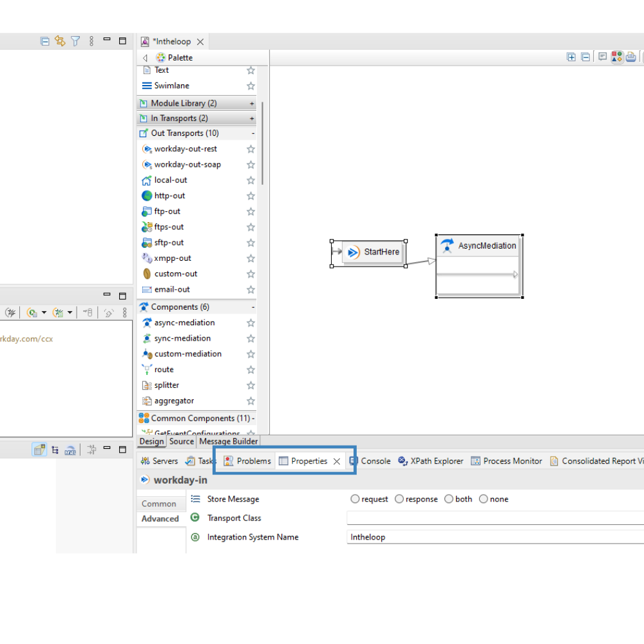644x644 pixels.
Task: Click the zoom-in icon above the canvas
Action: coord(571,57)
